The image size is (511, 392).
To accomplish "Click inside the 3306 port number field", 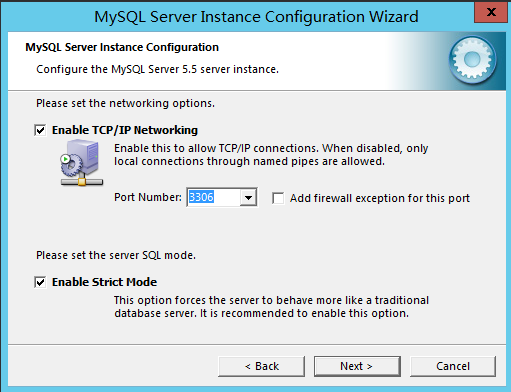I will point(213,197).
